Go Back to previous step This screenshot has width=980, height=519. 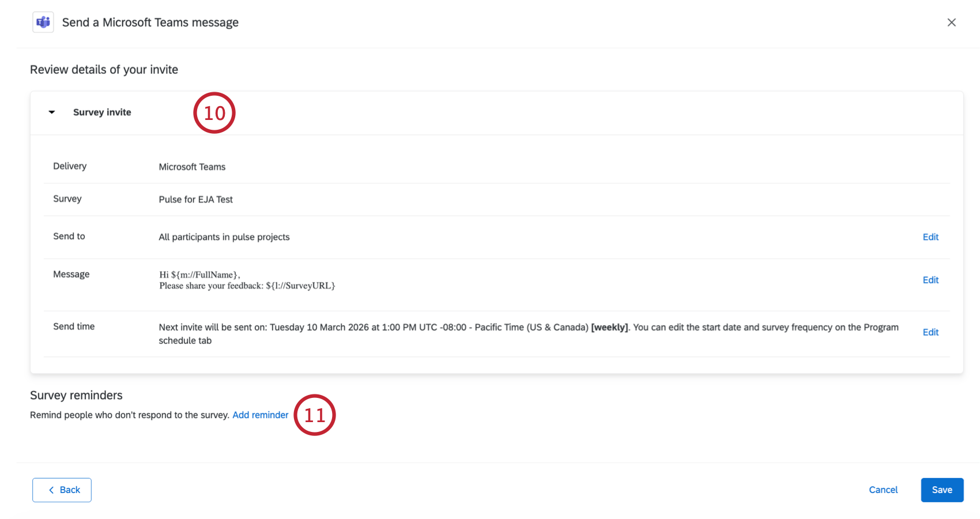62,490
